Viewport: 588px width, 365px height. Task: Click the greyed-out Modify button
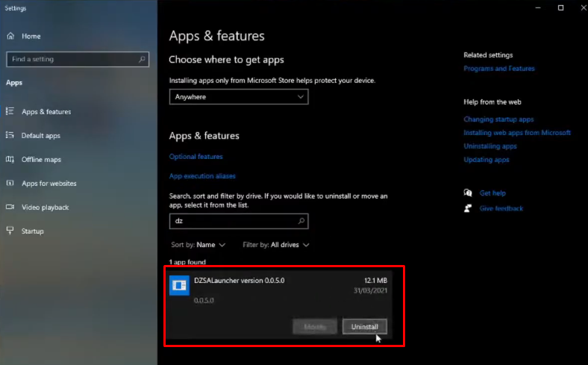tap(315, 327)
